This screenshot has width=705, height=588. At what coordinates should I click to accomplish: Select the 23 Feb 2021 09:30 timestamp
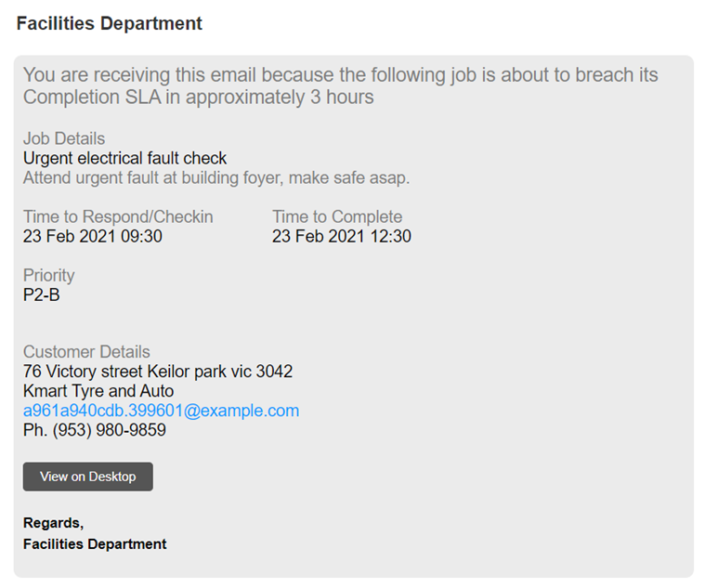(x=93, y=237)
